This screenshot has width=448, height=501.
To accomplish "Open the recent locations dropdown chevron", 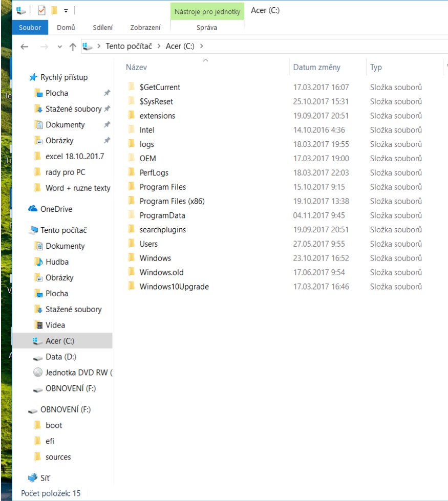I will tap(59, 47).
